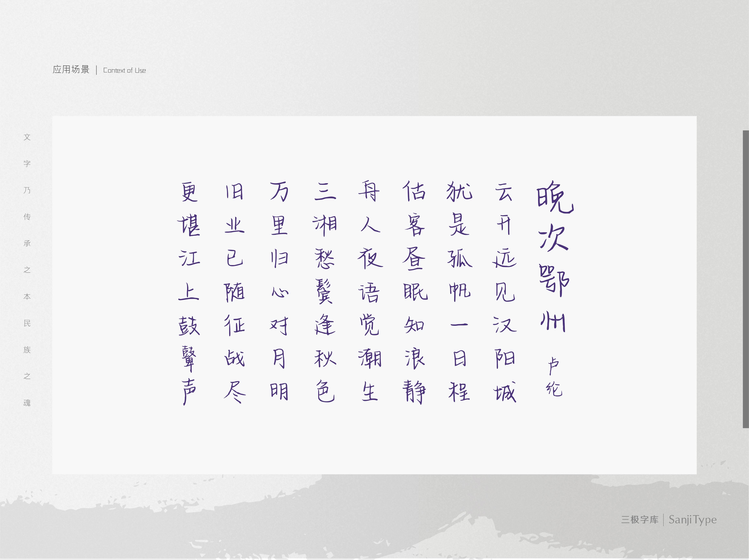The height and width of the screenshot is (560, 749).
Task: Click the handwritten character 城
Action: [505, 392]
